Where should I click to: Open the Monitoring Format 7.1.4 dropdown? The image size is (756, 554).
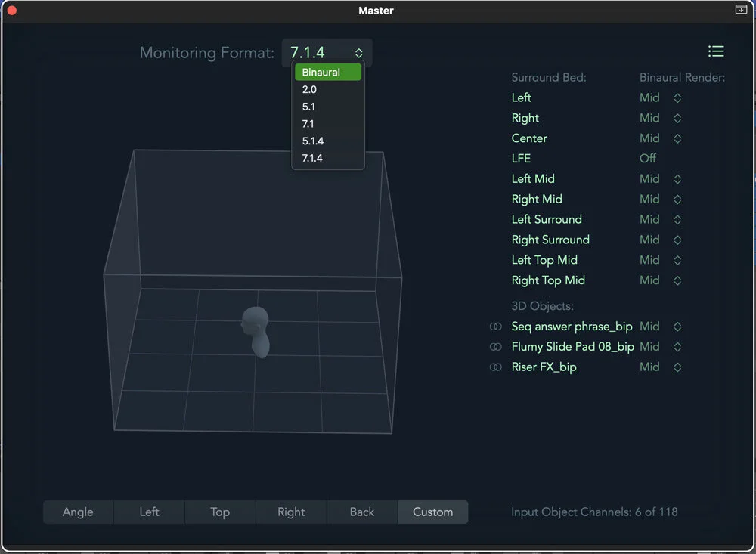point(327,52)
